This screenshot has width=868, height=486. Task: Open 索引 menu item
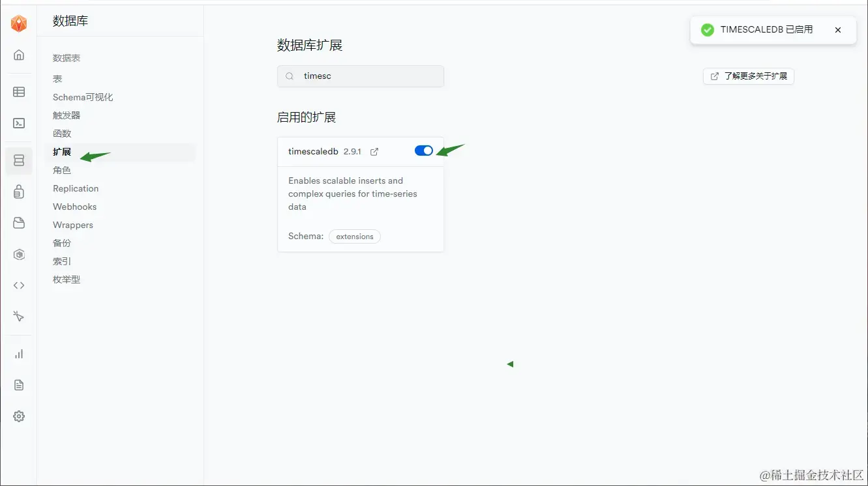coord(62,261)
